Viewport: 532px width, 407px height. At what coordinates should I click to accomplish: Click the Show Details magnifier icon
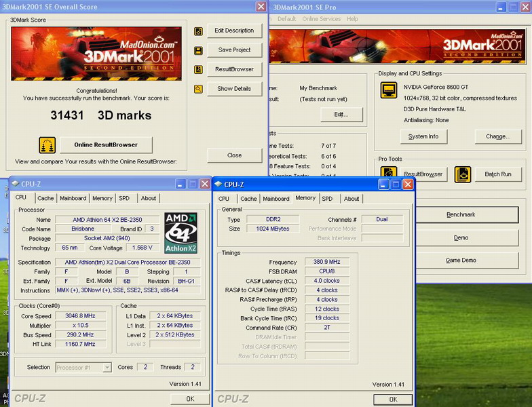coord(198,89)
